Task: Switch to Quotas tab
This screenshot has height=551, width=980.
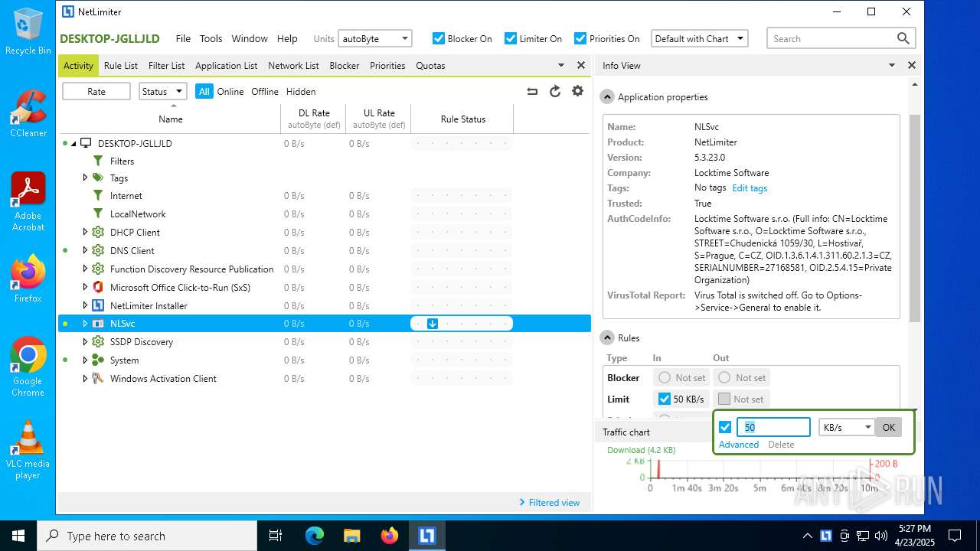Action: point(430,66)
